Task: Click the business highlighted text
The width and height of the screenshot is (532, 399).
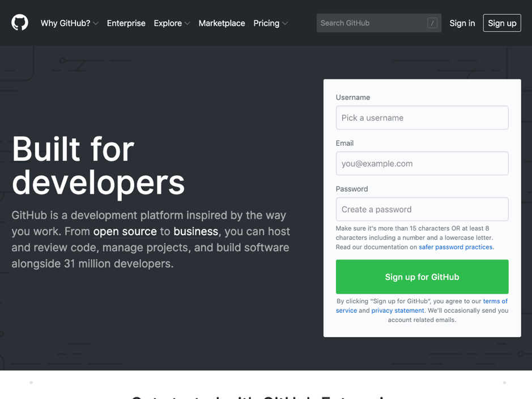Action: point(195,231)
